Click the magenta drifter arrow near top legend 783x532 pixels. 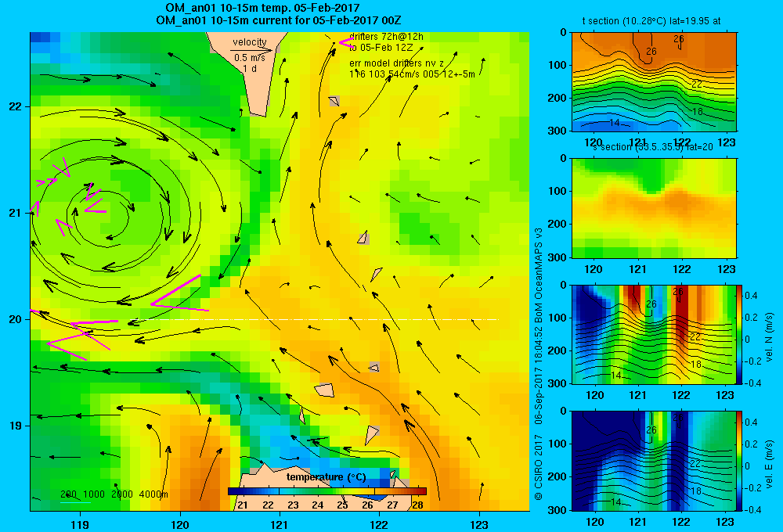345,42
